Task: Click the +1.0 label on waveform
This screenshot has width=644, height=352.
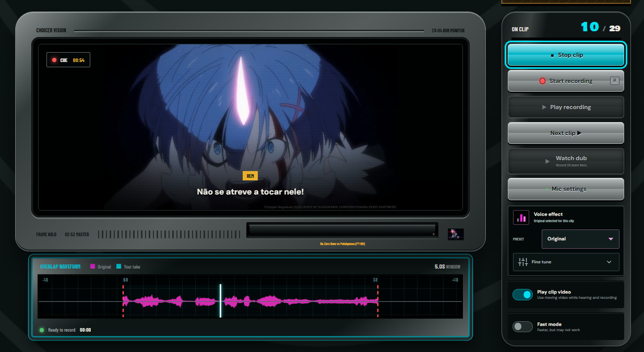Action: pyautogui.click(x=455, y=280)
